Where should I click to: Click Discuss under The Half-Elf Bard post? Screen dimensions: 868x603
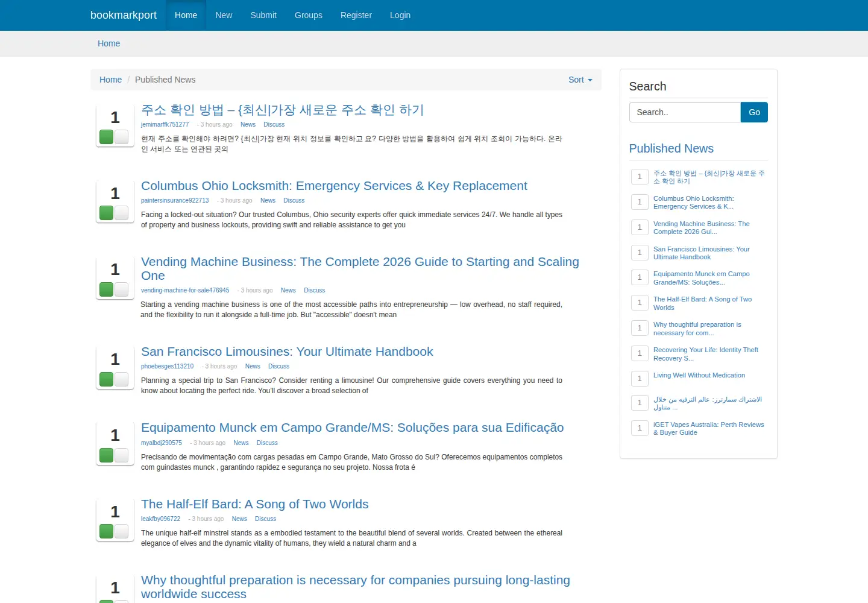(x=265, y=519)
